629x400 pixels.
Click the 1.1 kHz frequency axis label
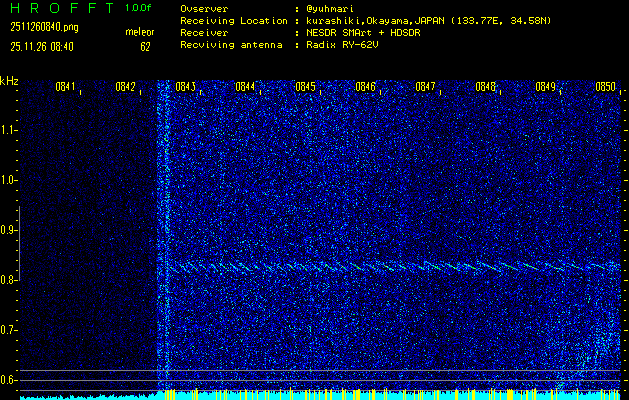(9, 130)
